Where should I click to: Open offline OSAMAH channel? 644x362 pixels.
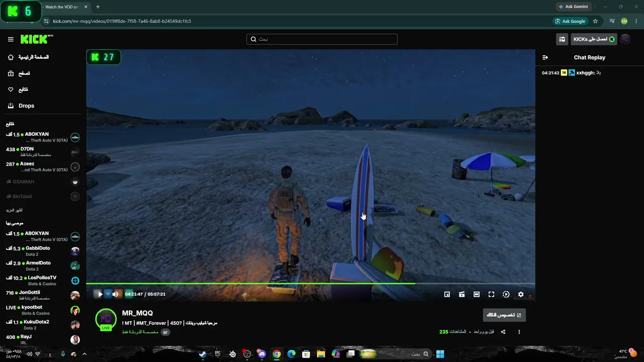pyautogui.click(x=43, y=182)
